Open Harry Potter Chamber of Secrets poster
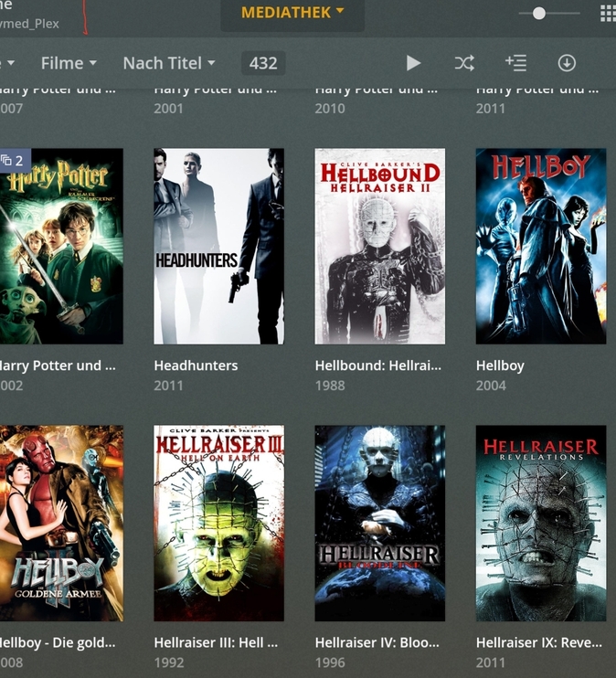 point(61,247)
